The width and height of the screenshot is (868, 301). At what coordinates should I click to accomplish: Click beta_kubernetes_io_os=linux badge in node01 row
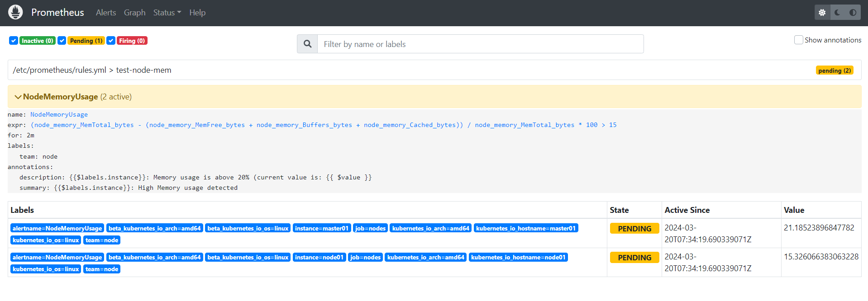pos(248,257)
